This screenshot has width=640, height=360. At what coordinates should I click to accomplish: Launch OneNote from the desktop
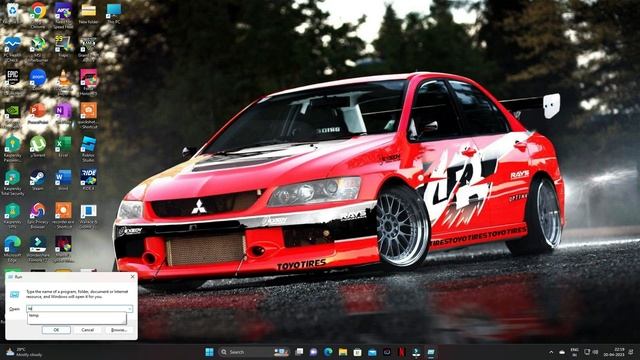tap(63, 113)
